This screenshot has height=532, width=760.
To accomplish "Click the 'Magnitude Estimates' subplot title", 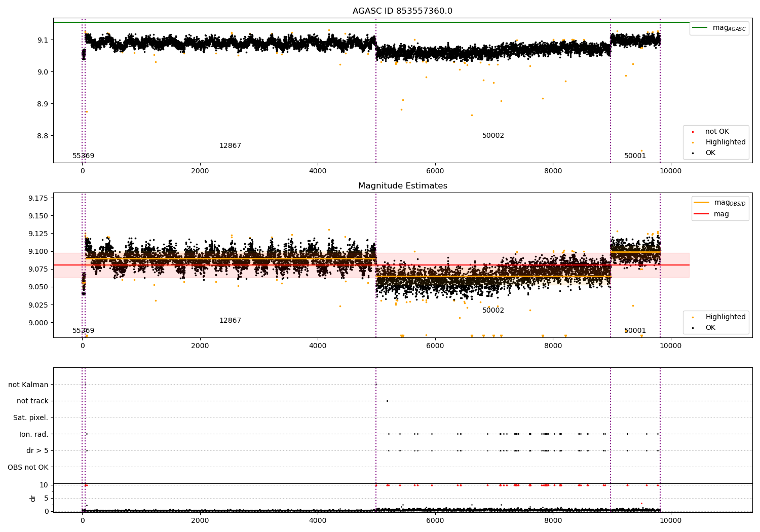I will [x=402, y=186].
